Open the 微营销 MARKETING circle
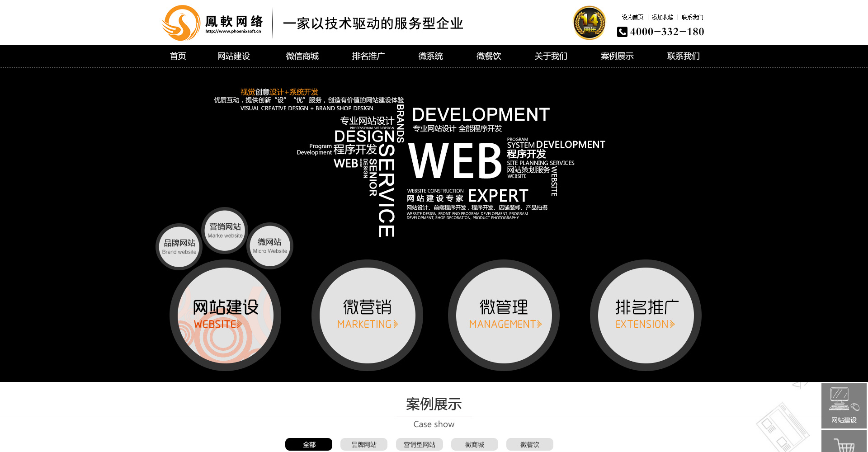The height and width of the screenshot is (452, 868). click(x=367, y=315)
